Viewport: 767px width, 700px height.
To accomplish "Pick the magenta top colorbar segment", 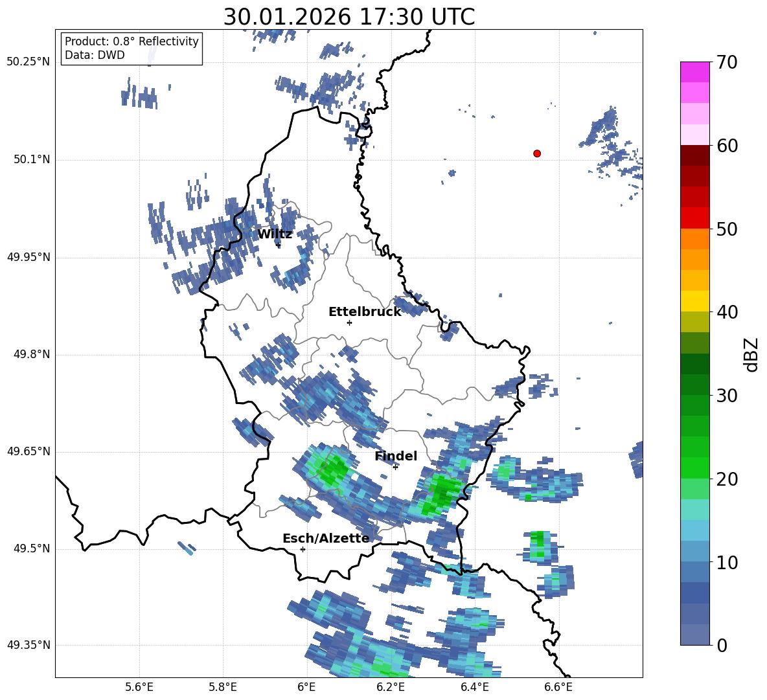I will [x=694, y=73].
